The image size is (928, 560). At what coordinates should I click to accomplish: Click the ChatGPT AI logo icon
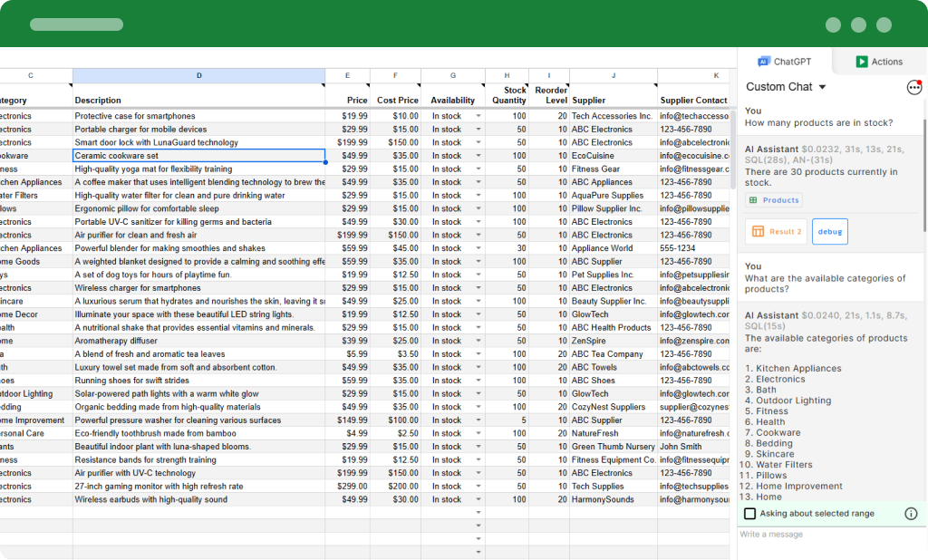[x=763, y=62]
